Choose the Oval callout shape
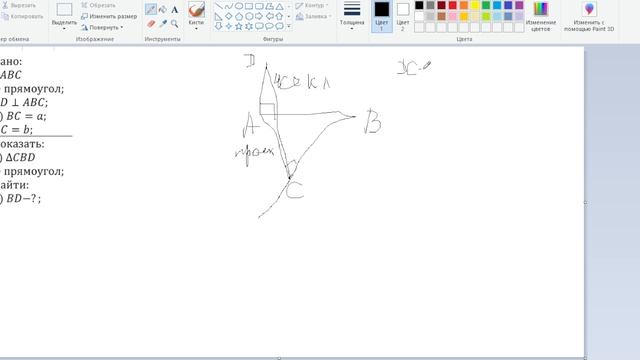Viewport: 640px width, 360px height. point(269,26)
